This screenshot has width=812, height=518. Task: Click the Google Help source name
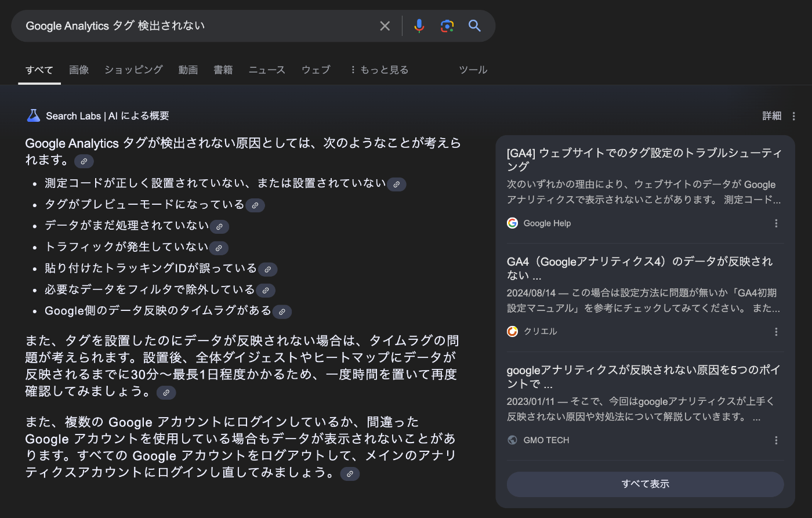[547, 223]
